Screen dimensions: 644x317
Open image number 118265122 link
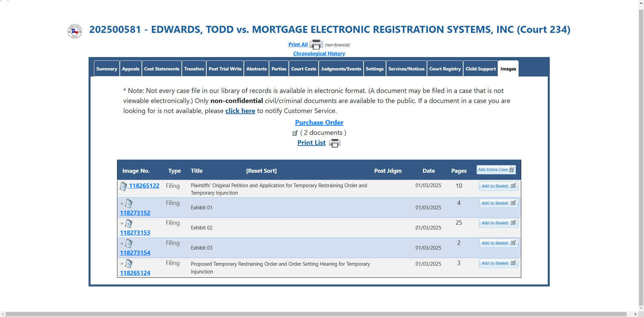[144, 186]
